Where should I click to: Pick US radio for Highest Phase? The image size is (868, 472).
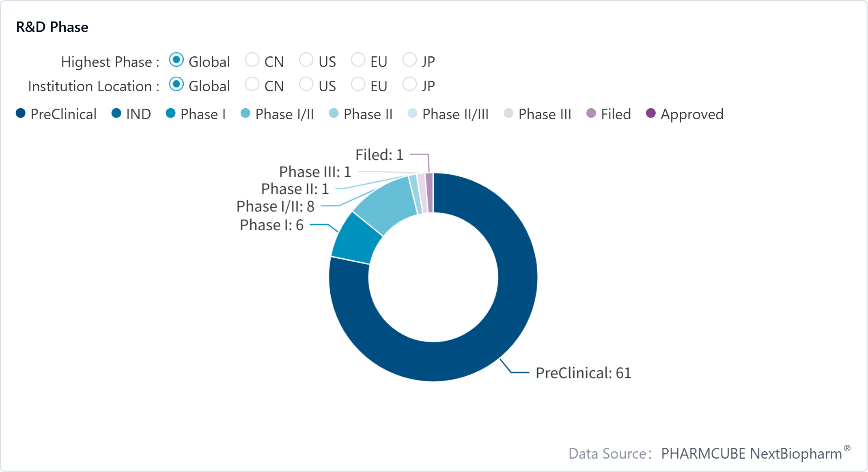coord(306,60)
